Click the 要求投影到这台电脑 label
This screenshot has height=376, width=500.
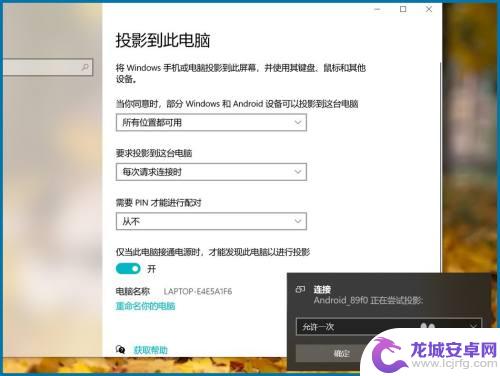[x=154, y=153]
